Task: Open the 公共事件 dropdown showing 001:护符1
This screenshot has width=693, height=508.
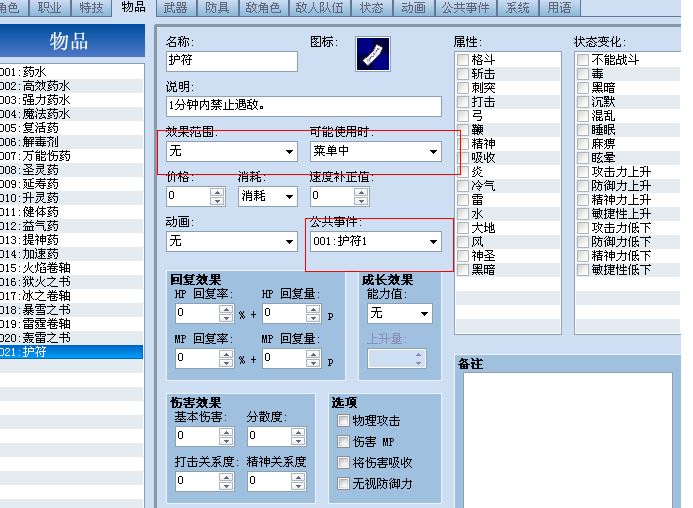Action: (x=376, y=241)
